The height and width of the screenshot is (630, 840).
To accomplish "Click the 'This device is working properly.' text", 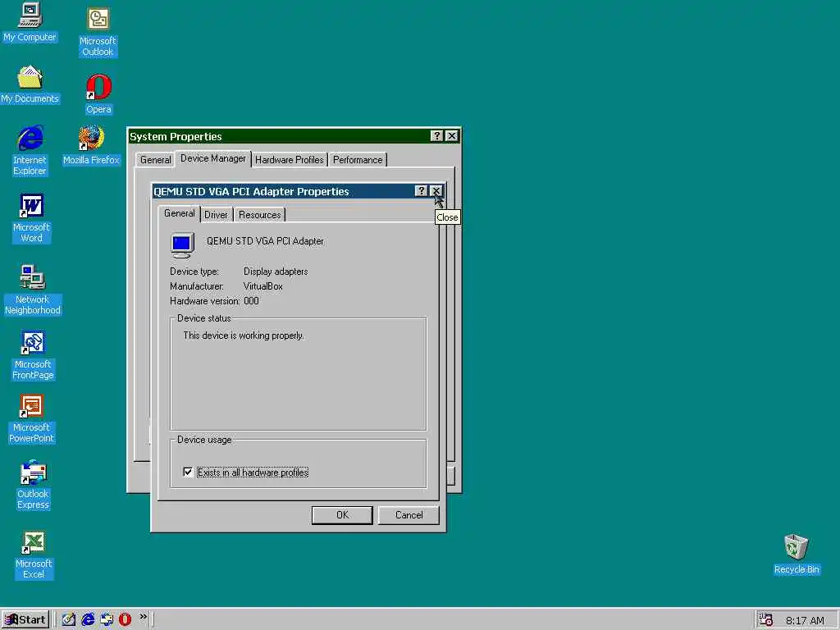I will click(244, 336).
